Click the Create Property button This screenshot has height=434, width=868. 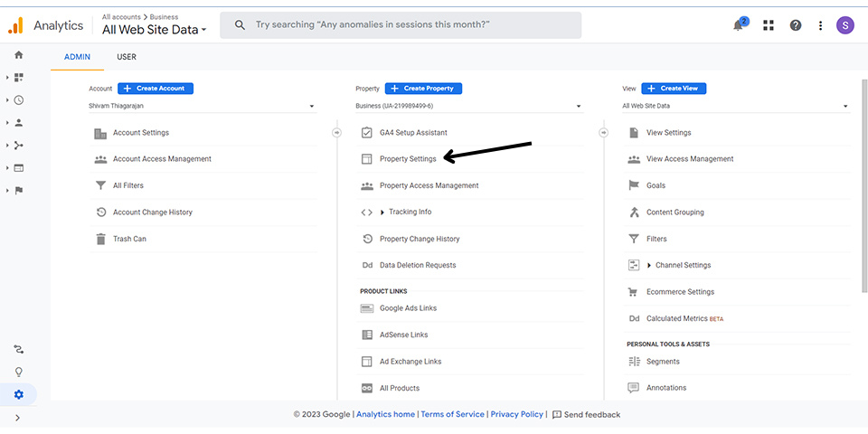tap(423, 89)
